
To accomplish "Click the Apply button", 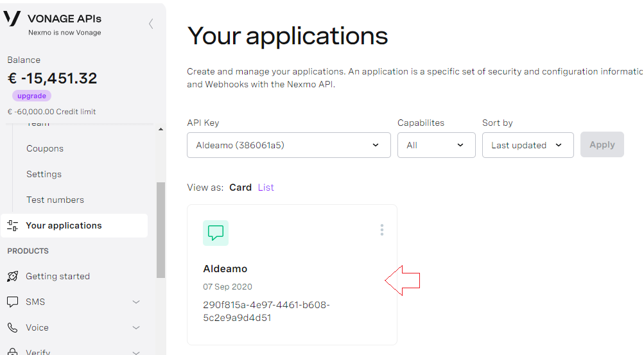I will pos(602,144).
